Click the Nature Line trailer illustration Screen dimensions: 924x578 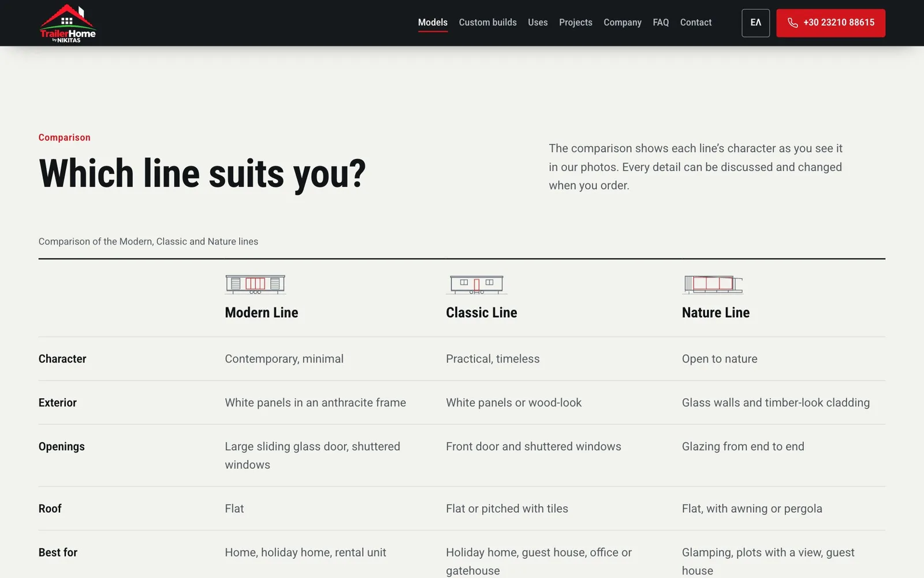coord(713,284)
